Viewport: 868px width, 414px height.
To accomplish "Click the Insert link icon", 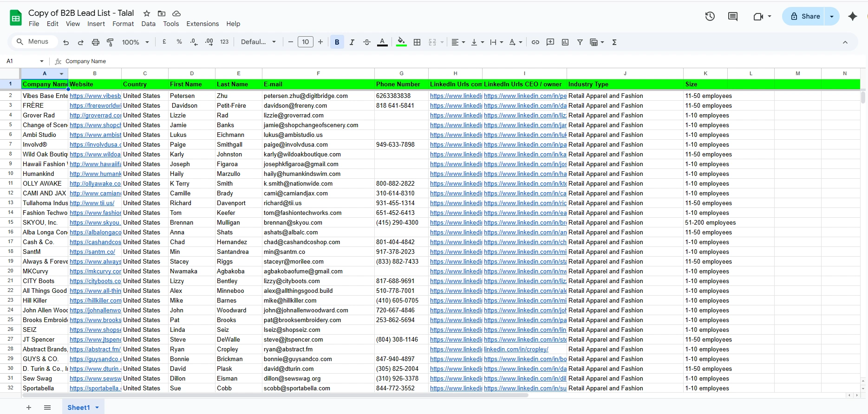I will pos(535,42).
